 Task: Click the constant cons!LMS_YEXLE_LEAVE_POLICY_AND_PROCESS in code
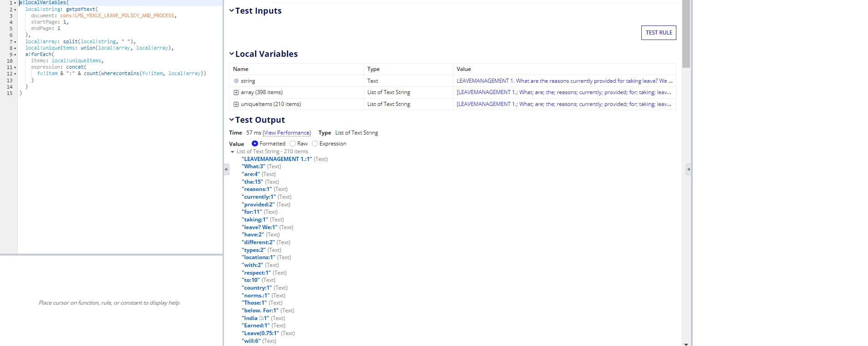[117, 15]
